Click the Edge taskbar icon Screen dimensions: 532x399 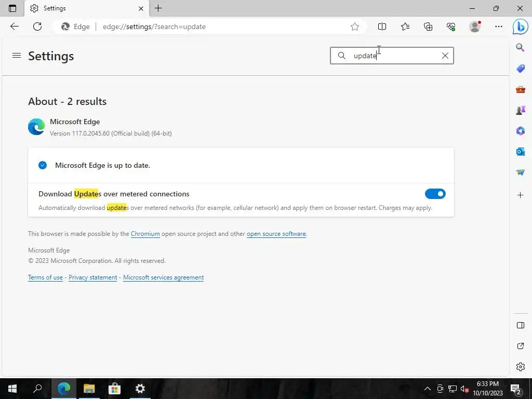tap(63, 389)
